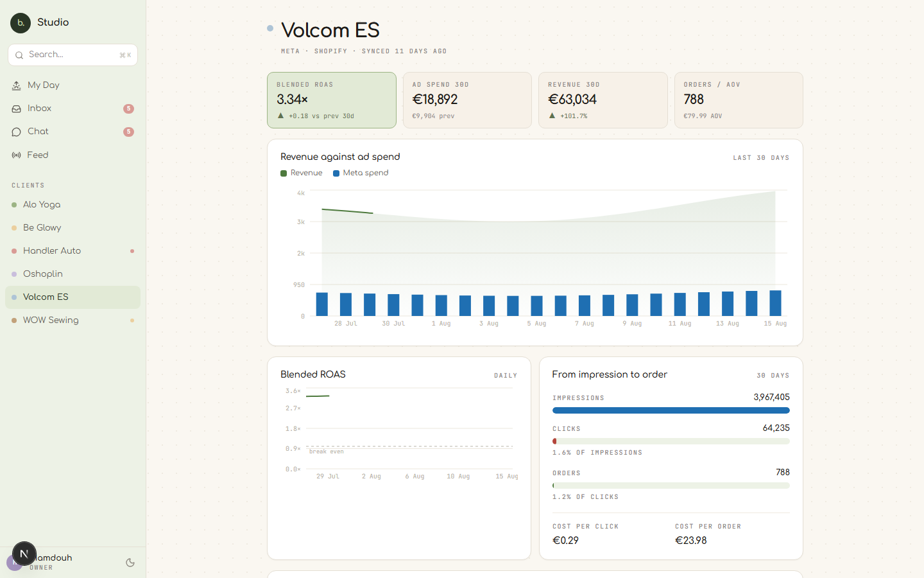Click the LAST 30 DAYS label

[x=761, y=158]
